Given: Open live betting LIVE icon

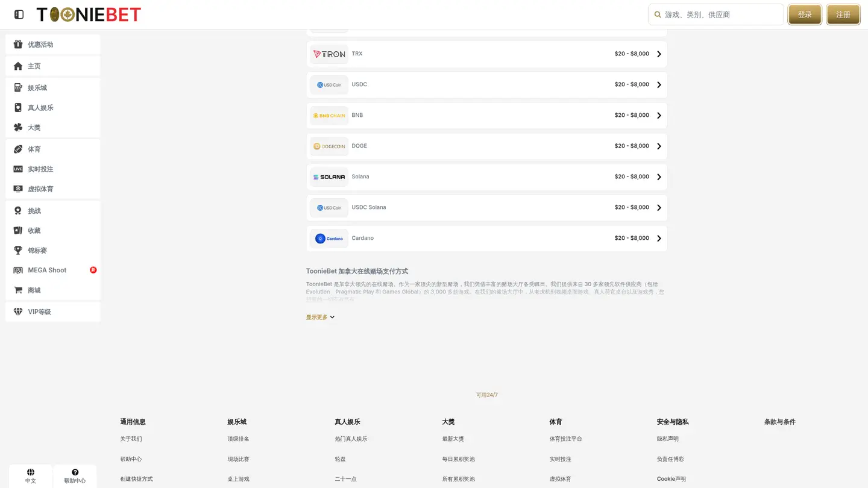Looking at the screenshot, I should [18, 169].
